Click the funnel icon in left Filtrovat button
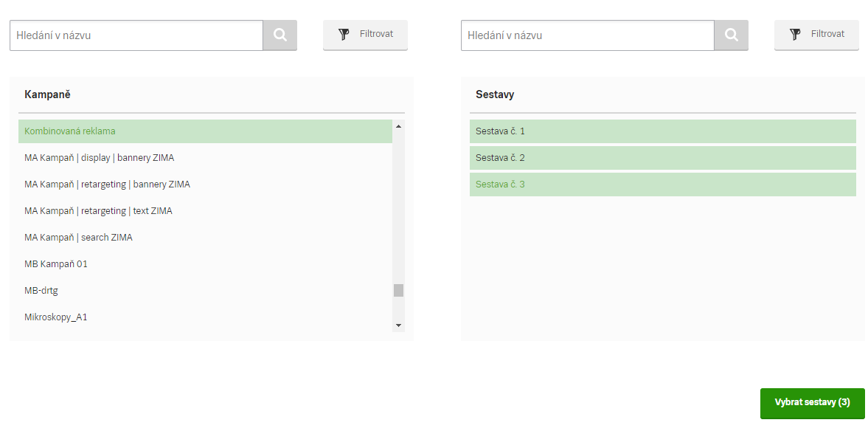Viewport: 868px width, 431px height. (x=344, y=35)
